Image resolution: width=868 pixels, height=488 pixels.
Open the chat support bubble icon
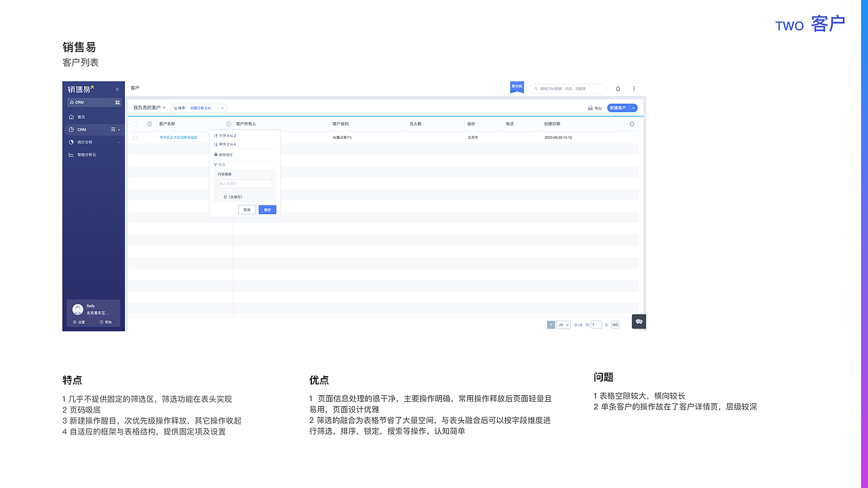(x=639, y=322)
